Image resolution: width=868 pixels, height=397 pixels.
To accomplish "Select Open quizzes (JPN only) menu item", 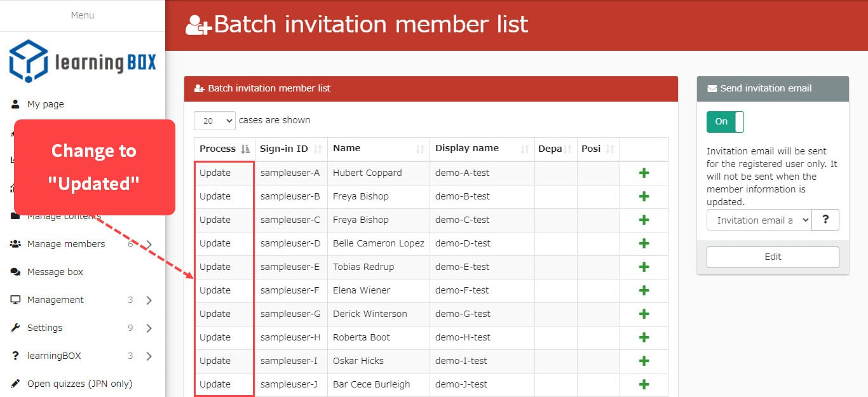I will point(79,384).
